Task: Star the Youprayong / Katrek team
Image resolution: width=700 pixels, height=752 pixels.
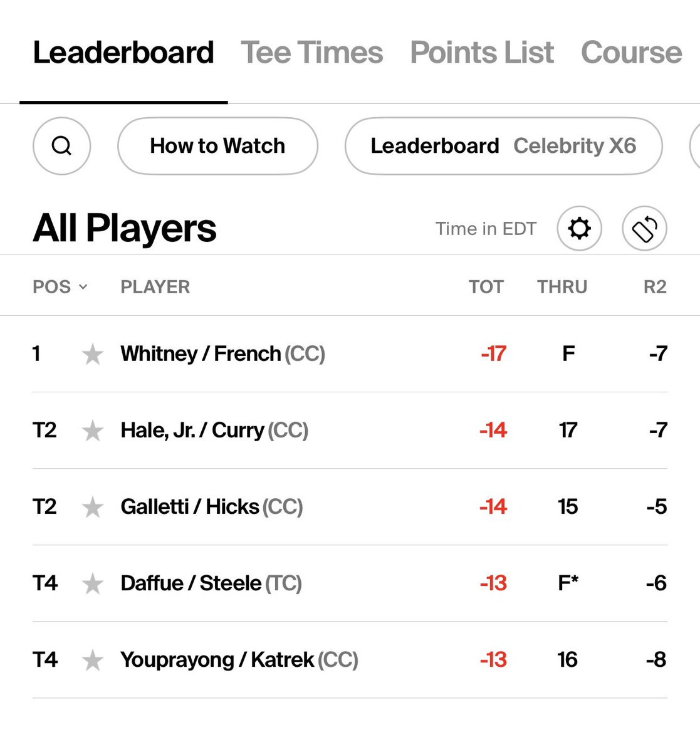Action: point(93,660)
